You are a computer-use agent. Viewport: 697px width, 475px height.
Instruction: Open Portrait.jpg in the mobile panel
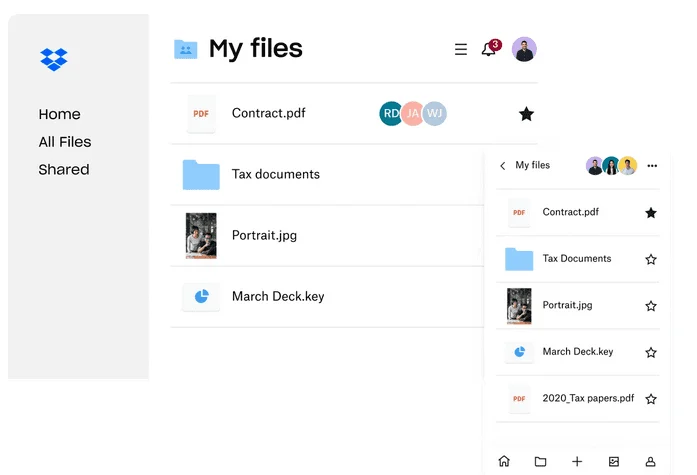coord(567,305)
